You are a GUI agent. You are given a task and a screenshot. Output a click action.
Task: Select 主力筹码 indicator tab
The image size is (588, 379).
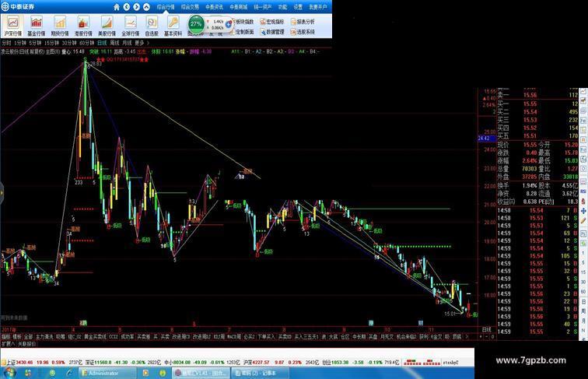44,337
